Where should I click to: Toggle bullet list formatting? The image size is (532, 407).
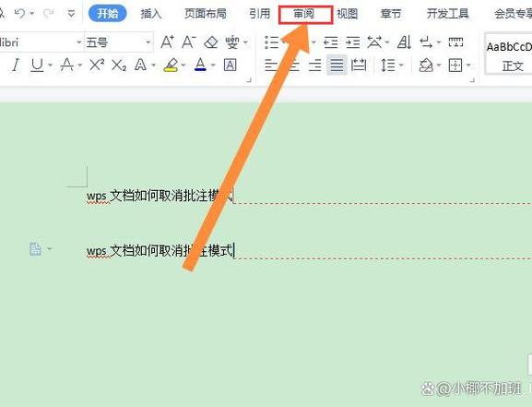[271, 42]
